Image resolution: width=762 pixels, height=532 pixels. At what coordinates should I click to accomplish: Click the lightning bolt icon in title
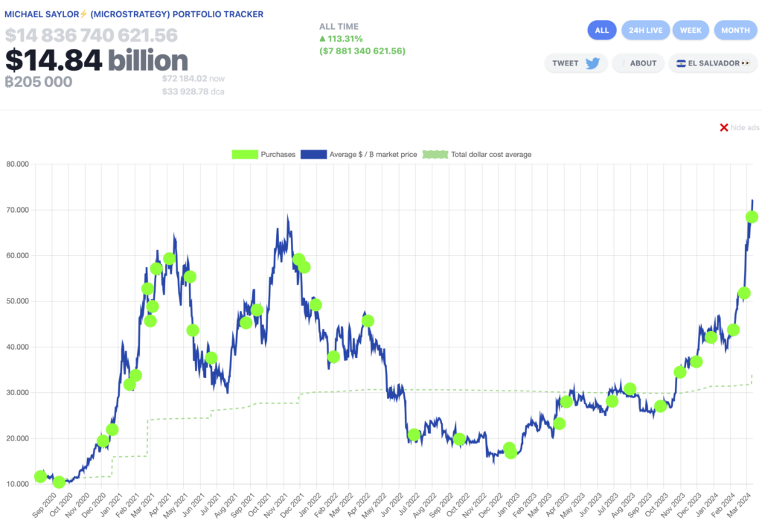coord(84,14)
